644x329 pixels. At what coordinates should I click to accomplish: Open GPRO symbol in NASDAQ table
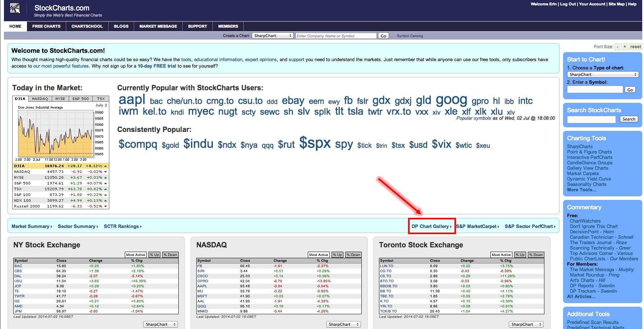(x=202, y=281)
